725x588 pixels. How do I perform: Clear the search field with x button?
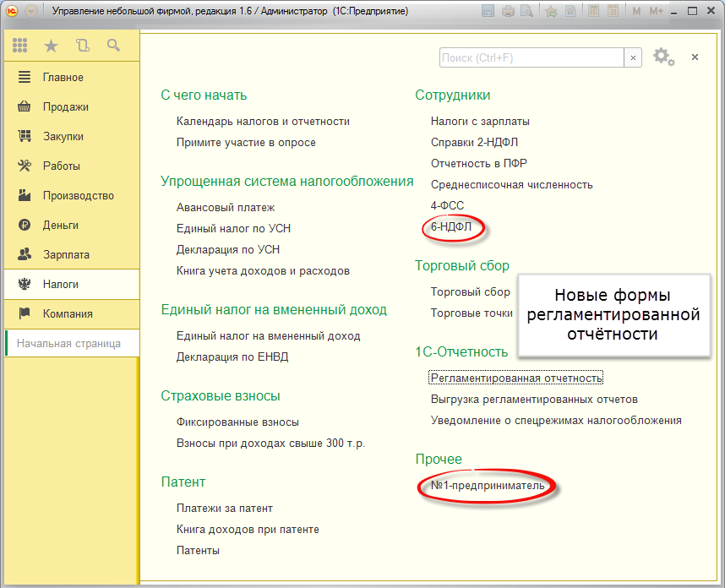[633, 57]
